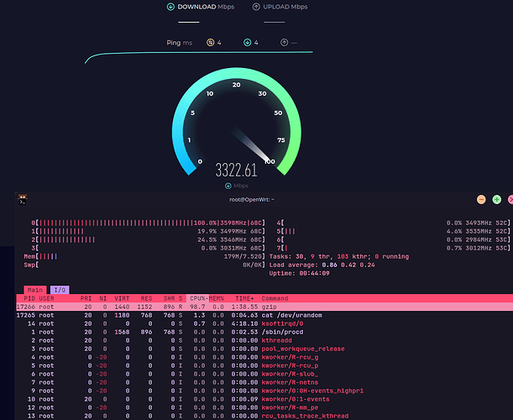Sort by the Command column header
The image size is (513, 420).
(275, 298)
